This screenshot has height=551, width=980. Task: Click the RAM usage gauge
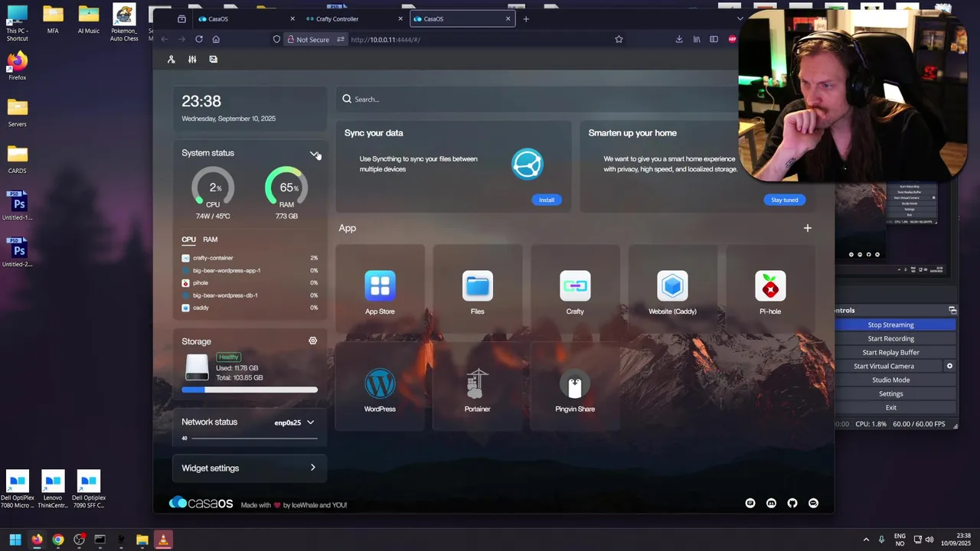pyautogui.click(x=286, y=187)
